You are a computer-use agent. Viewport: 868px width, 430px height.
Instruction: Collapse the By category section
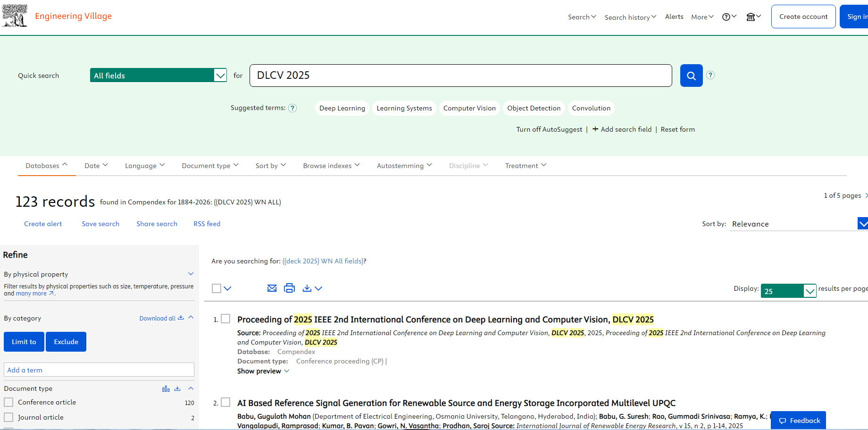pyautogui.click(x=191, y=317)
